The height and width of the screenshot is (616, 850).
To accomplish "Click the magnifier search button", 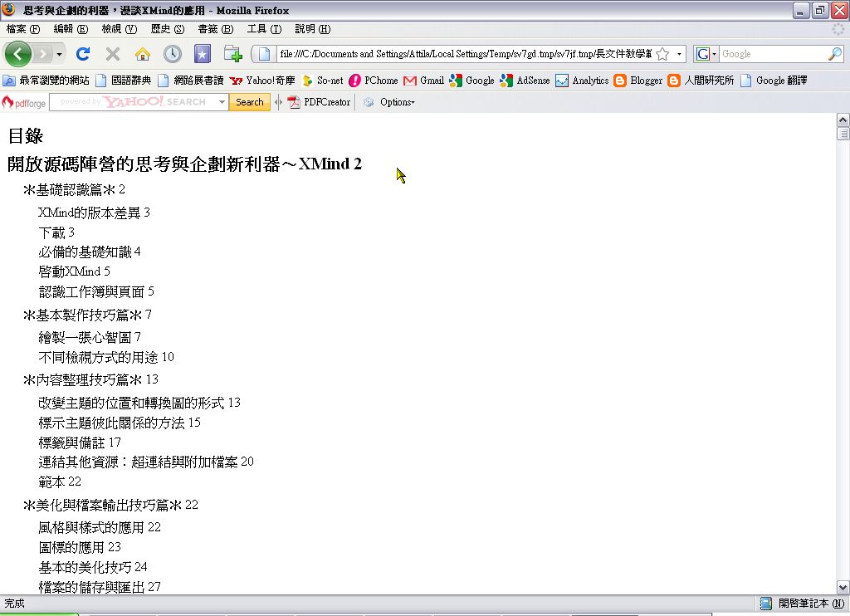I will 835,54.
